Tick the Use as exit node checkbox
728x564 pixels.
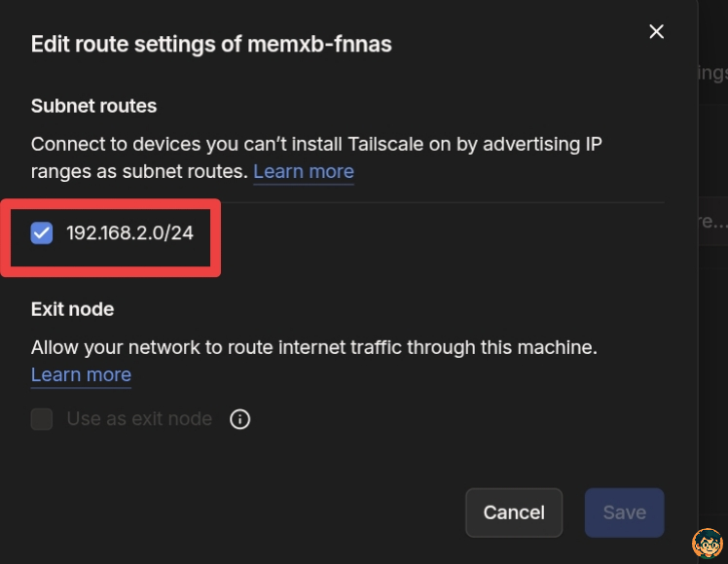[x=42, y=419]
